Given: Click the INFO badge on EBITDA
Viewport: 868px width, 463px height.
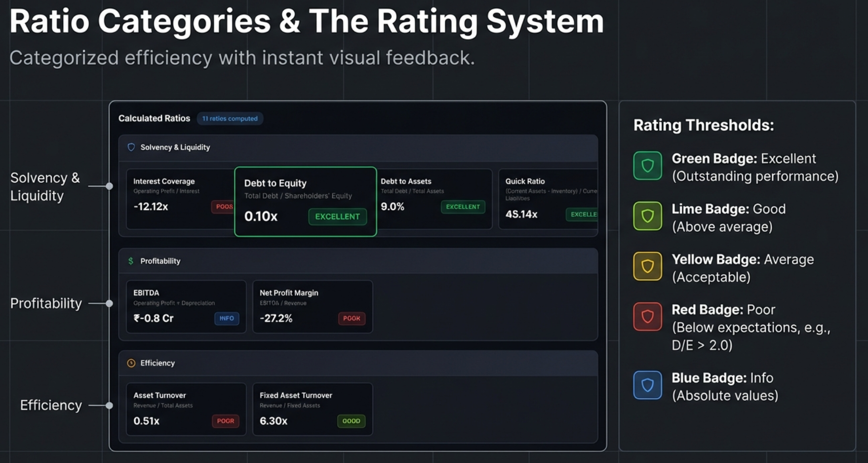Looking at the screenshot, I should pyautogui.click(x=227, y=319).
